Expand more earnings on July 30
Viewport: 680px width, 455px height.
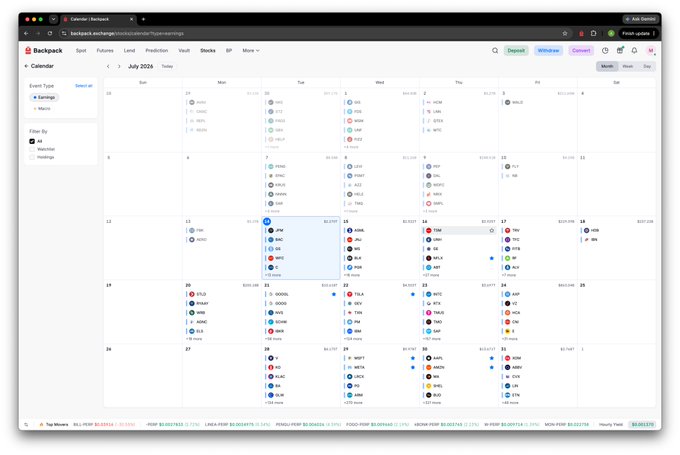[x=432, y=403]
